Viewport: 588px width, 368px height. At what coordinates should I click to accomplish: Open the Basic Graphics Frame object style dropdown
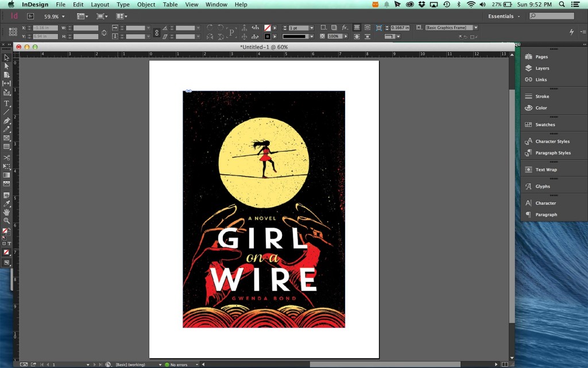pyautogui.click(x=476, y=28)
